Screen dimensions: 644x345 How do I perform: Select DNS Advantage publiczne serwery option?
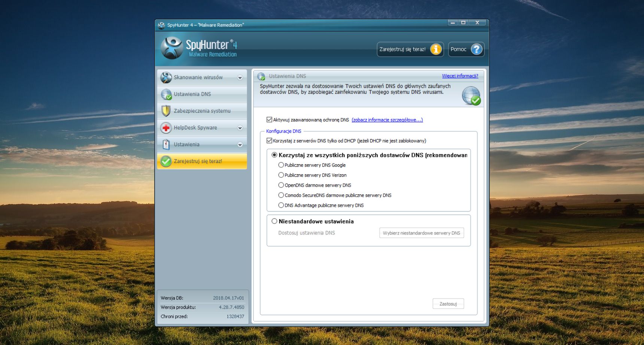[281, 205]
